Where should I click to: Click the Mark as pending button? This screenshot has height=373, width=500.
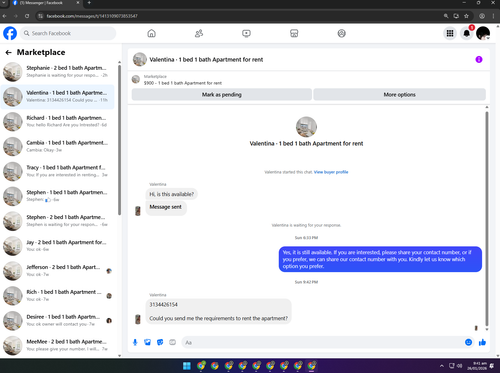(222, 95)
